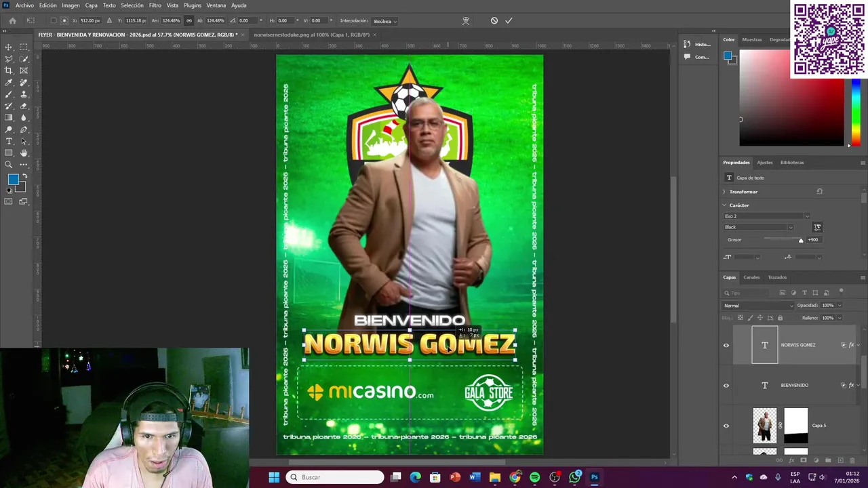Select the Dodge tool
This screenshot has height=488, width=868.
coord(9,129)
